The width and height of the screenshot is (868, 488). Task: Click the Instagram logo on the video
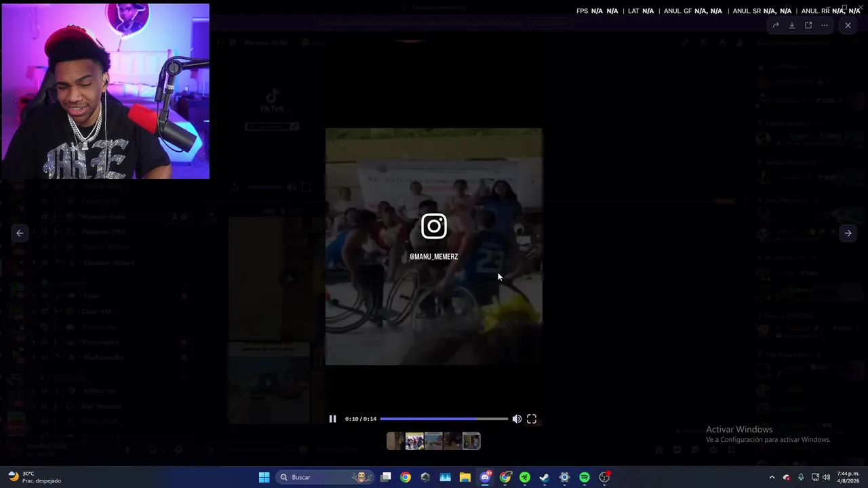[434, 226]
